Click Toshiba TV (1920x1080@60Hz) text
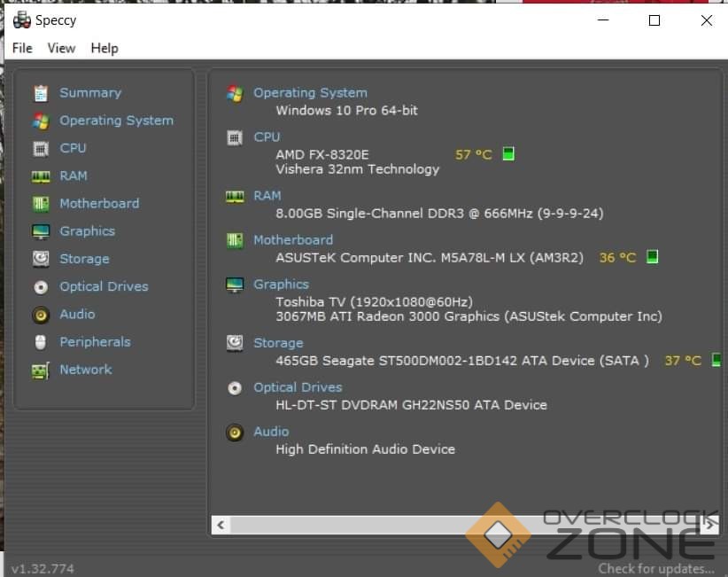 click(x=375, y=302)
